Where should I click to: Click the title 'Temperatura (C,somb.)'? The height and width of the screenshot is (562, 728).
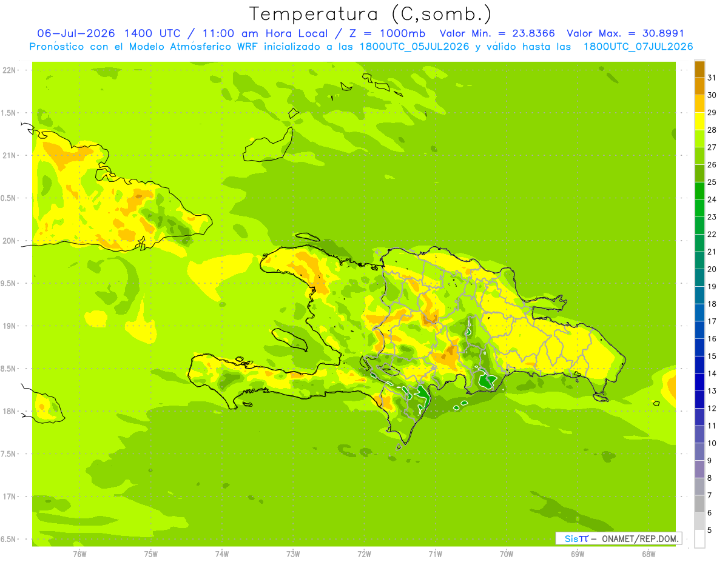[x=370, y=14]
